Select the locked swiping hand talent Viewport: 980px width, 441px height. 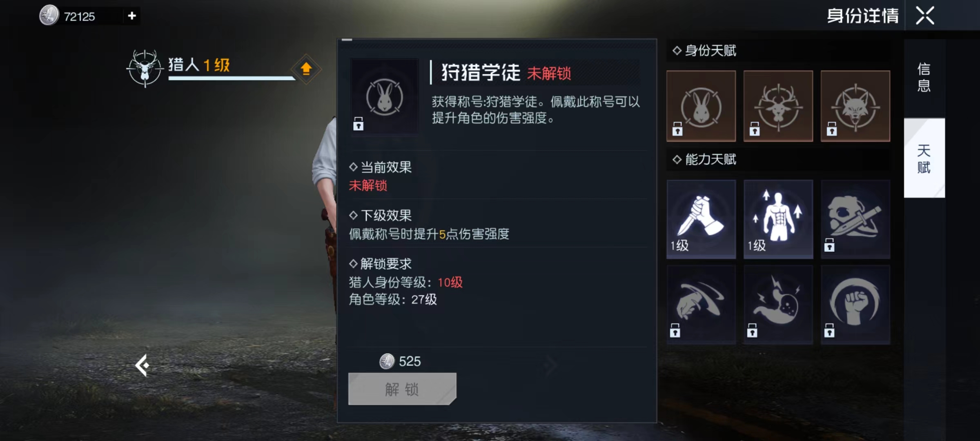click(701, 305)
